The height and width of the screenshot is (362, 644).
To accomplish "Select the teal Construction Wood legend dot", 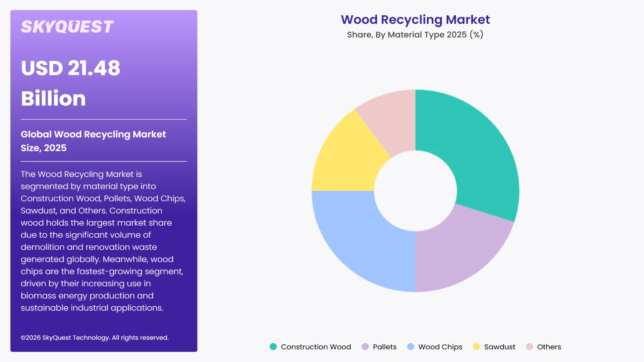I will pos(273,347).
